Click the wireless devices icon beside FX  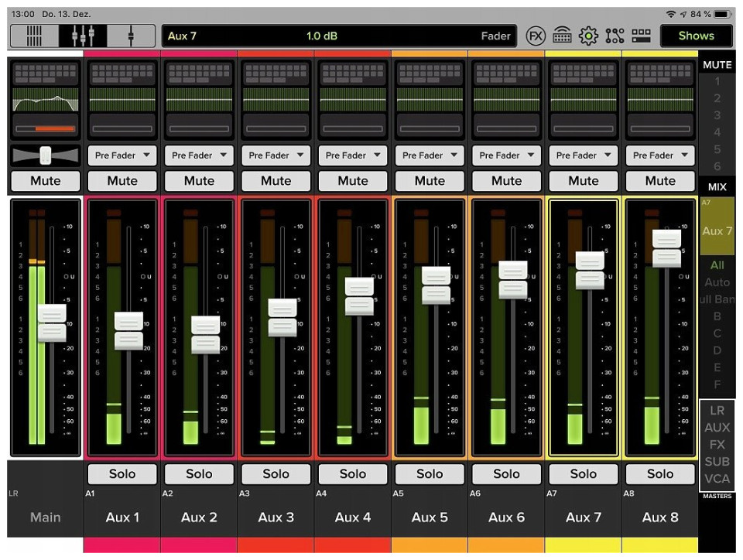[562, 36]
